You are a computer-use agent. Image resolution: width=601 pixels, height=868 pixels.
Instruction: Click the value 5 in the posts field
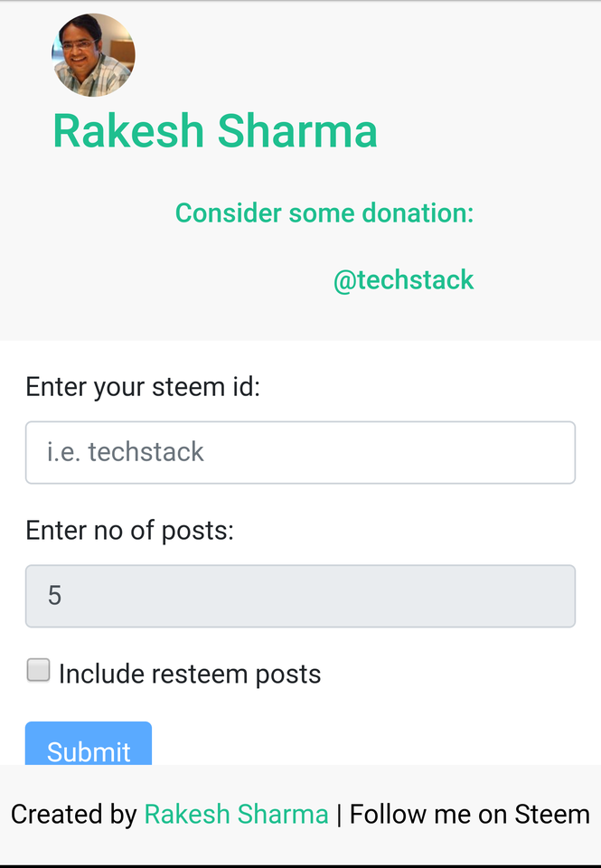(x=54, y=596)
